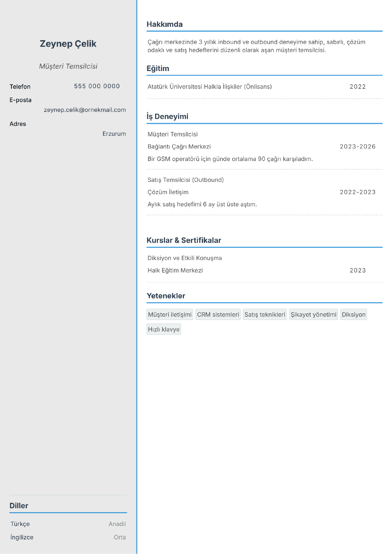Click the name "Zeynep Çelik"

point(68,44)
